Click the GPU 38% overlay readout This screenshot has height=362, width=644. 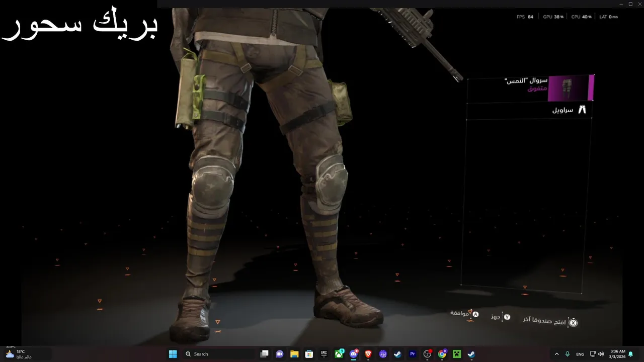click(x=553, y=17)
